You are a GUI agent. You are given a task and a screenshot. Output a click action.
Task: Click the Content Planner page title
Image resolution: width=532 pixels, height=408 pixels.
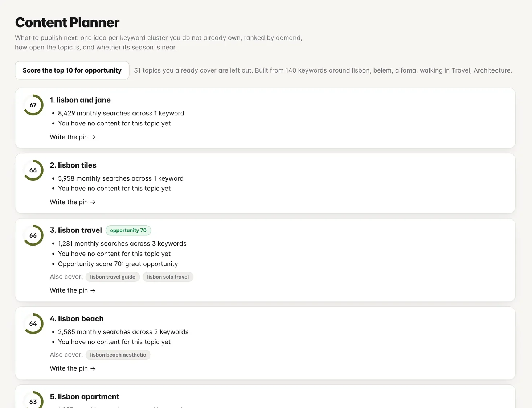pyautogui.click(x=67, y=22)
